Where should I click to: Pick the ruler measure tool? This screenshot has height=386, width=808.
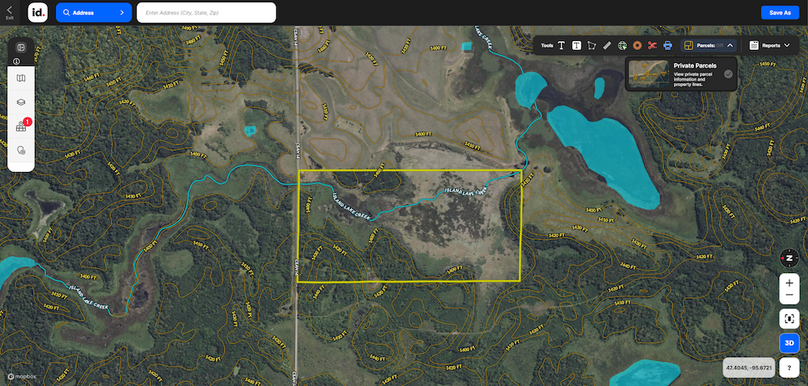click(607, 45)
